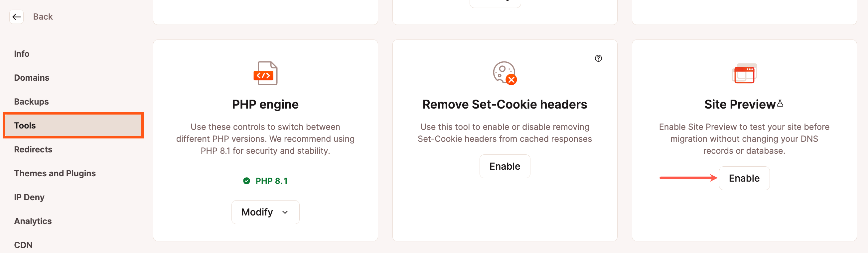The height and width of the screenshot is (253, 868).
Task: Click the back arrow icon
Action: click(17, 17)
